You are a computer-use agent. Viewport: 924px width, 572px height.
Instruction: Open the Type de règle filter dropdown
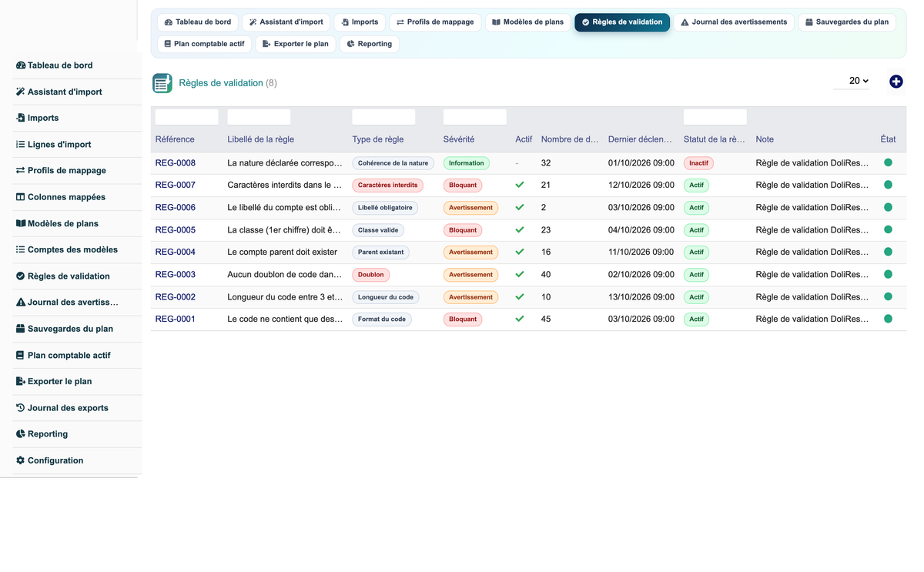pos(383,117)
